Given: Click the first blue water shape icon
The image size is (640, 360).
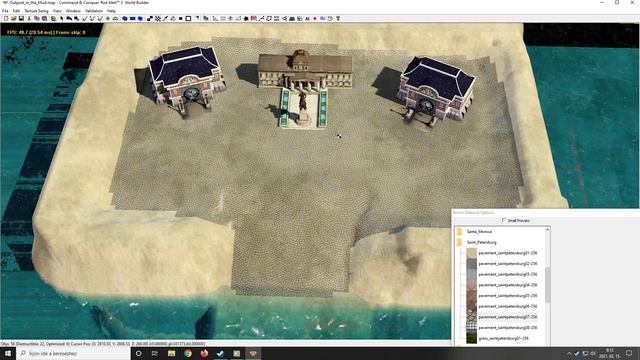Looking at the screenshot, I should pyautogui.click(x=125, y=18).
